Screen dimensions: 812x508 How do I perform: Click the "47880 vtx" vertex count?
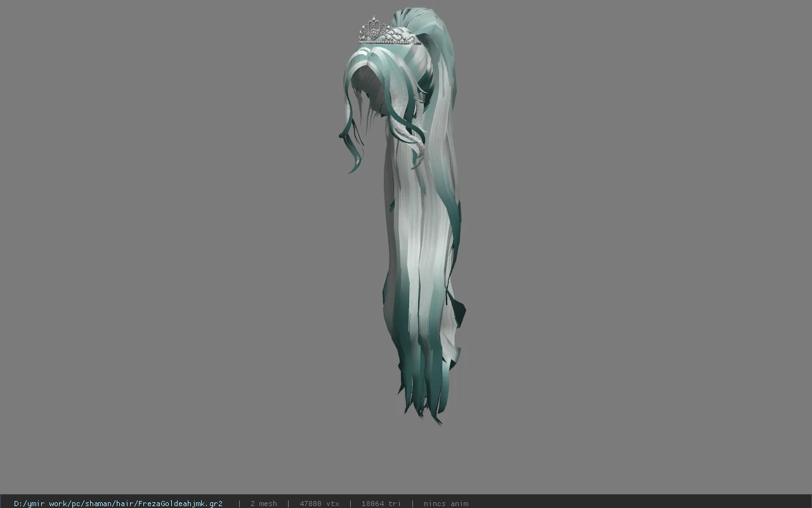(x=319, y=504)
